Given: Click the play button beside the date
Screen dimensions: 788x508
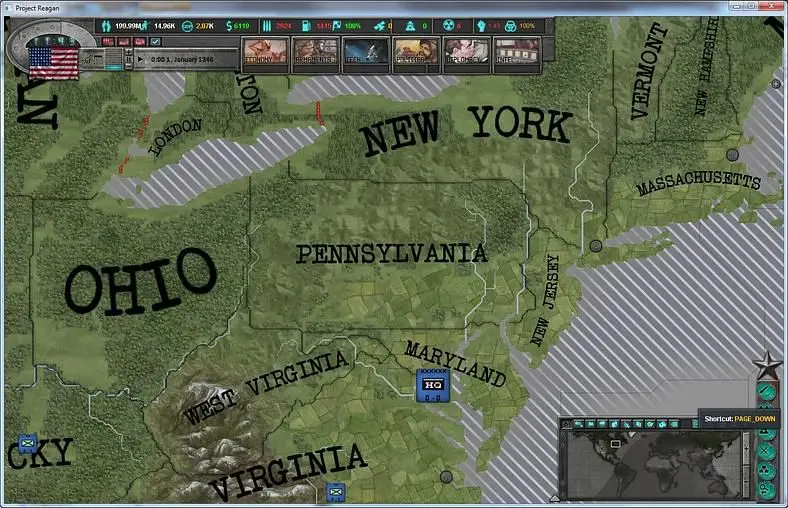Looking at the screenshot, I should click(x=140, y=59).
